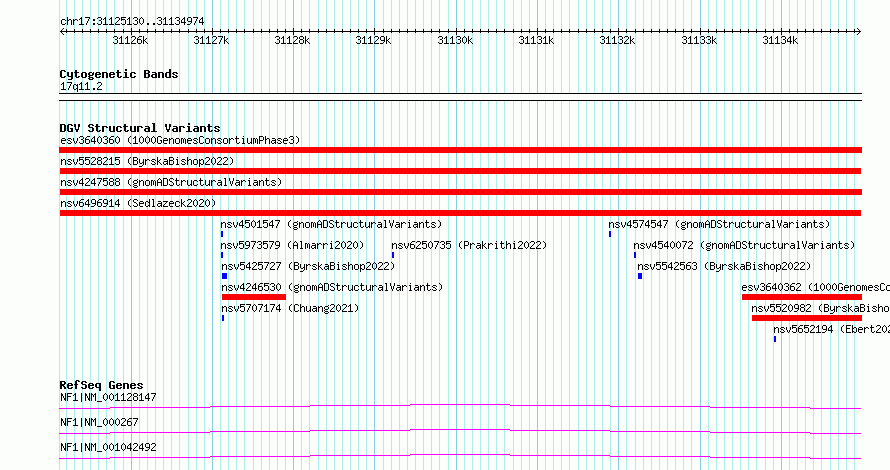890x470 pixels.
Task: Click the chr17:31125130..31134974 coordinate label
Action: (x=132, y=22)
